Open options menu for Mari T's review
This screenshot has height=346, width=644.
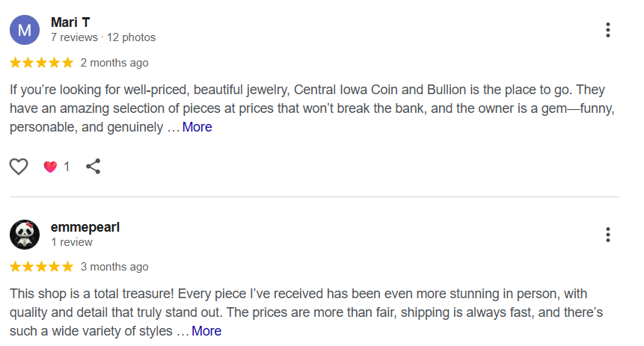608,30
